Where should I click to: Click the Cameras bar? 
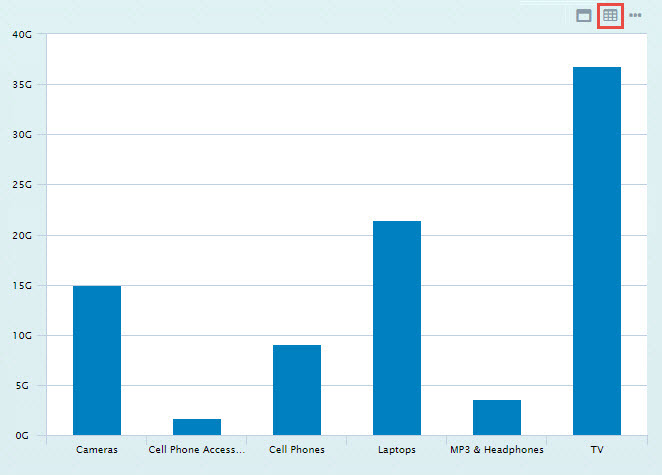[x=97, y=360]
